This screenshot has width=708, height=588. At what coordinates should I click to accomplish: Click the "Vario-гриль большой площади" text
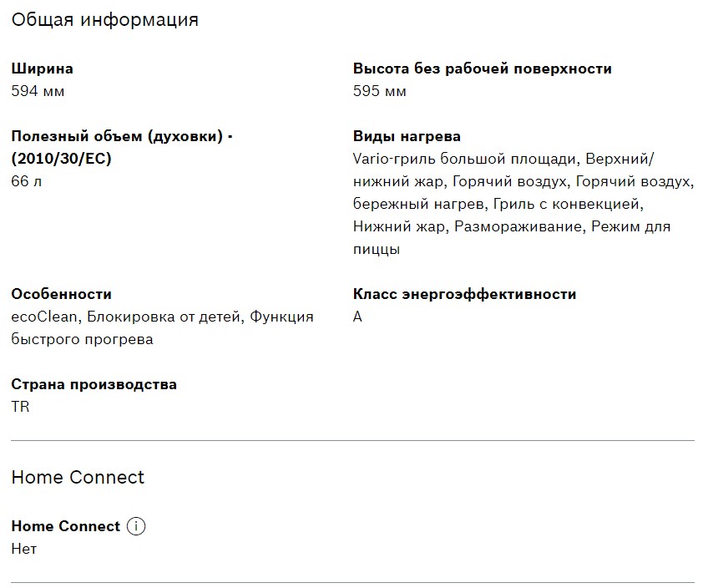tap(465, 159)
